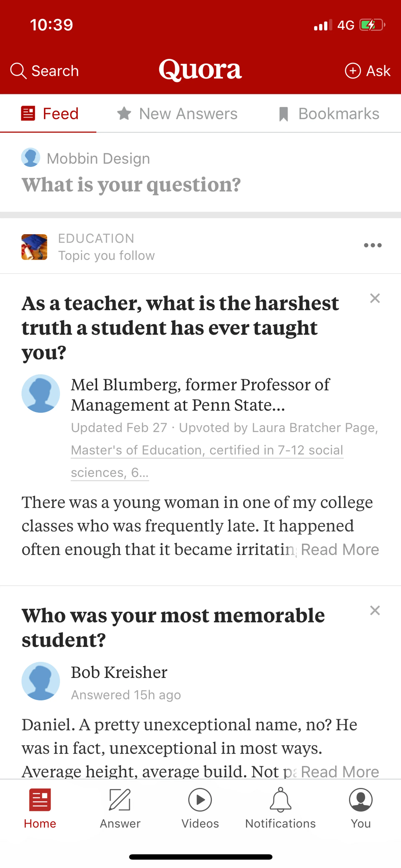Image resolution: width=401 pixels, height=868 pixels.
Task: Switch to the New Answers tab
Action: [x=177, y=114]
